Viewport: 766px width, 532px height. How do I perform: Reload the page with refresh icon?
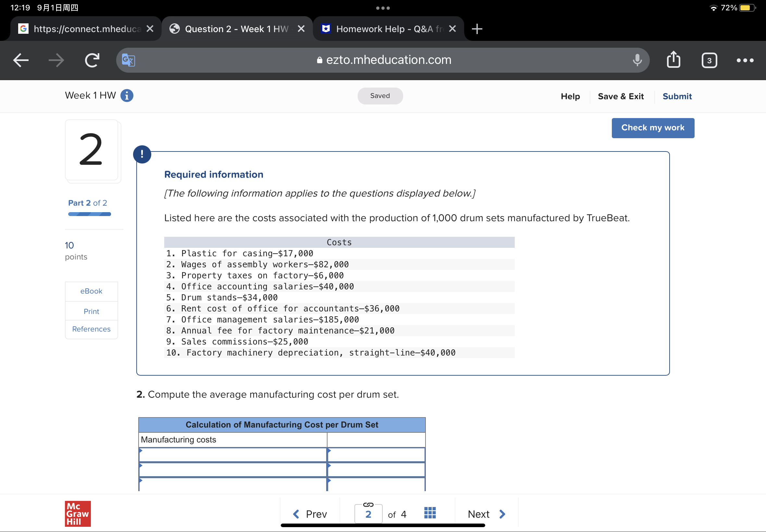(x=92, y=60)
